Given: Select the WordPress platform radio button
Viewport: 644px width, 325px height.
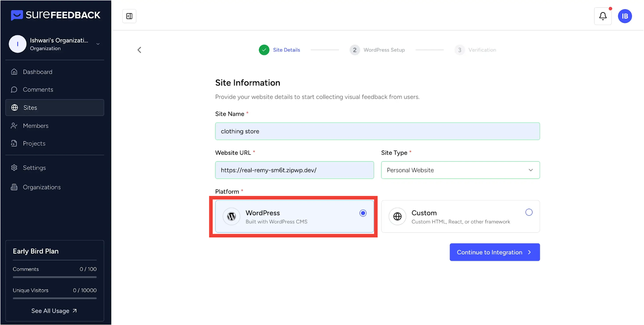Looking at the screenshot, I should (x=363, y=213).
